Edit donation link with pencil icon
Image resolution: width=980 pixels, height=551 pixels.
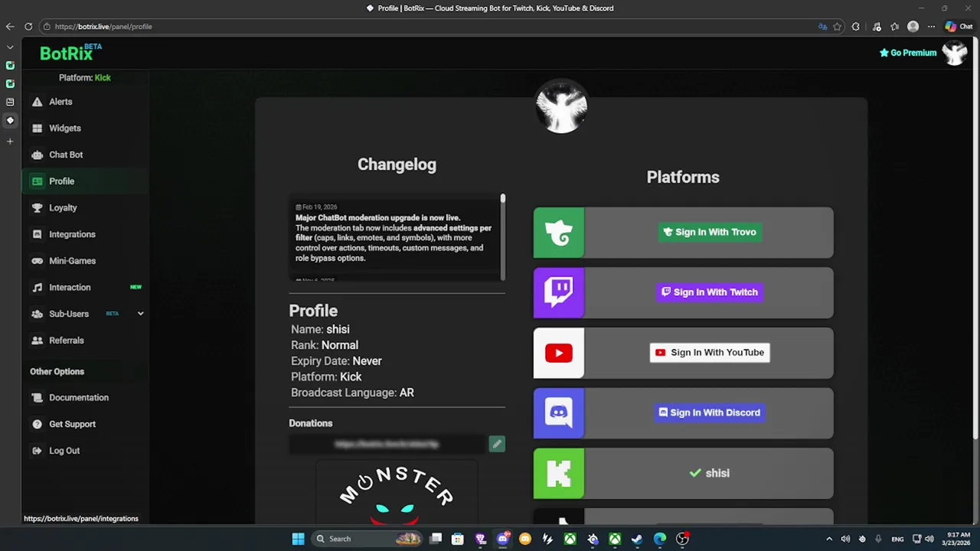pyautogui.click(x=497, y=444)
